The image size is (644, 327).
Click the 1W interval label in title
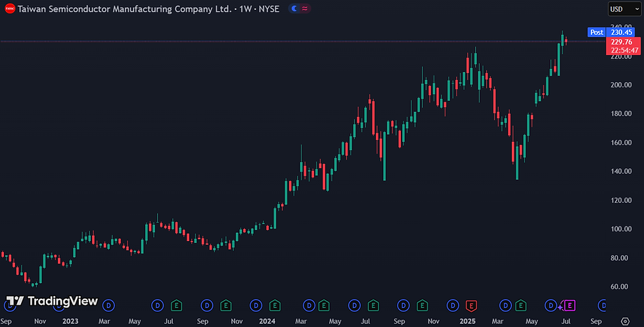tap(246, 9)
